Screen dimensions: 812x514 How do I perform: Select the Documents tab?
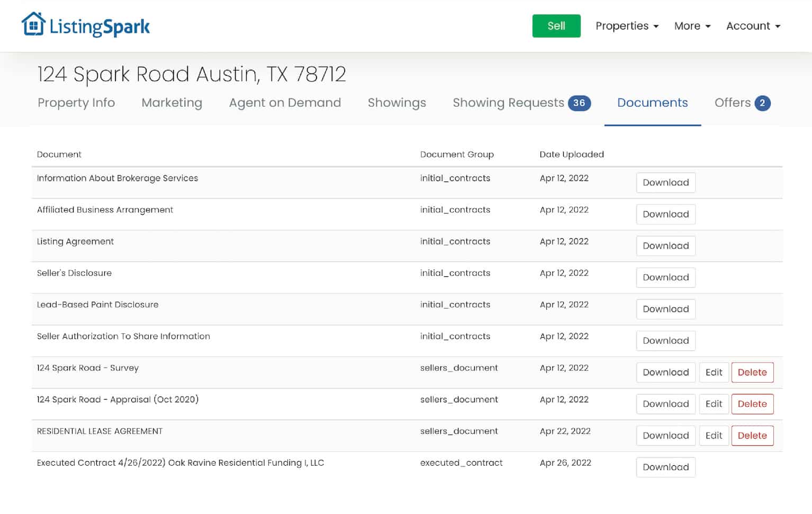(x=652, y=103)
